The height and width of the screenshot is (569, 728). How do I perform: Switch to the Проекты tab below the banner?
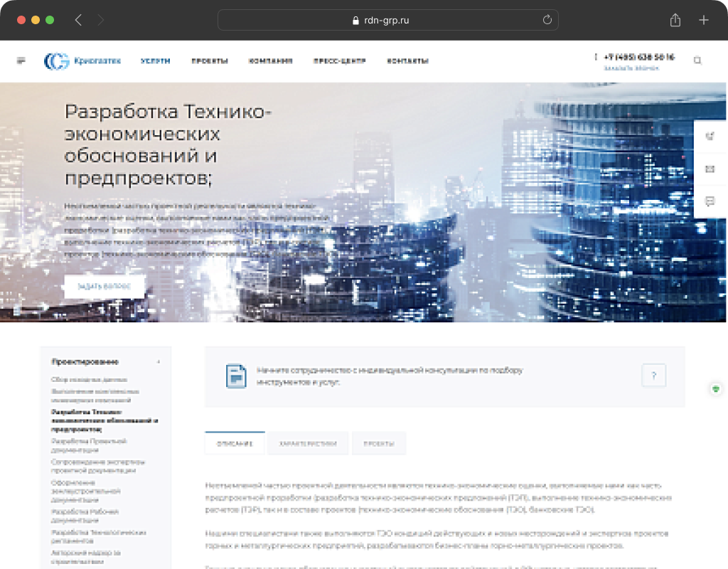tap(379, 443)
